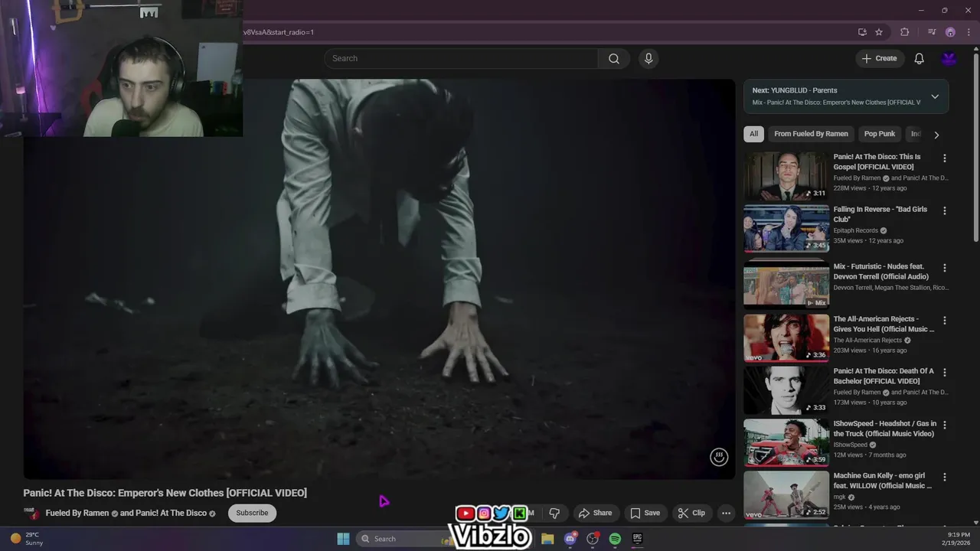Open the Windows Start menu
This screenshot has width=980, height=551.
(343, 539)
